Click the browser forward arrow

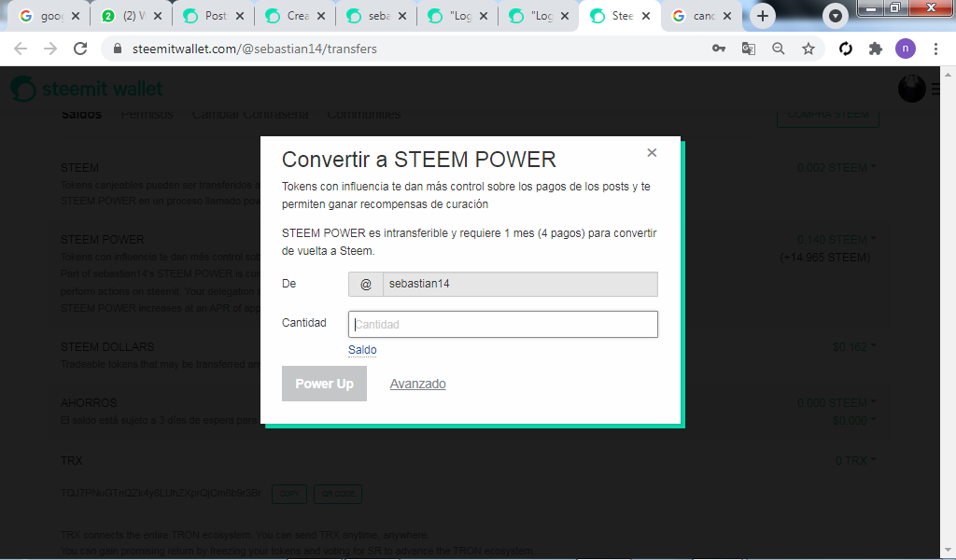[50, 49]
